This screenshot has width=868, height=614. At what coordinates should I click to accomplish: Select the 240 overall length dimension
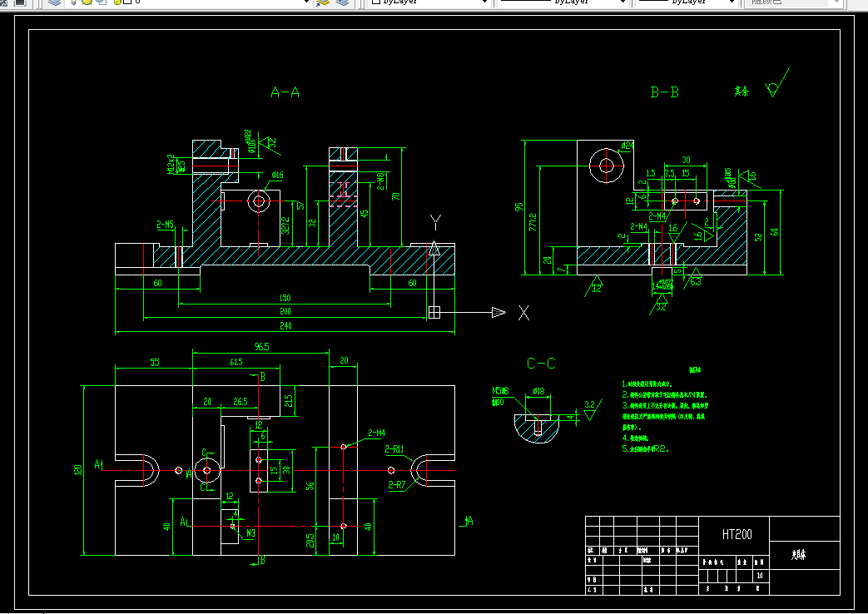pos(285,325)
